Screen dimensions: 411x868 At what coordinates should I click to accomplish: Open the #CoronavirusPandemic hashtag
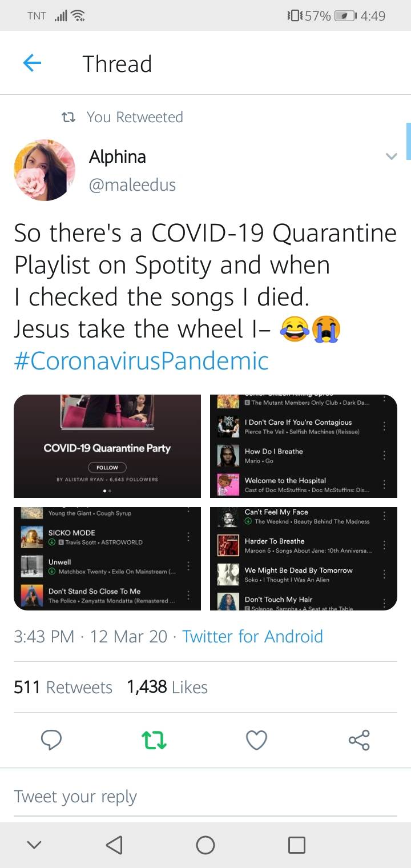[141, 360]
